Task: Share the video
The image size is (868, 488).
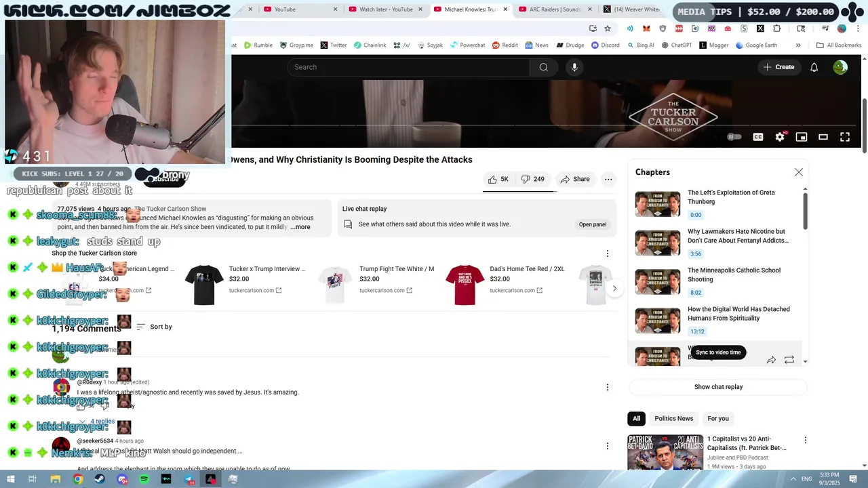Action: click(575, 179)
